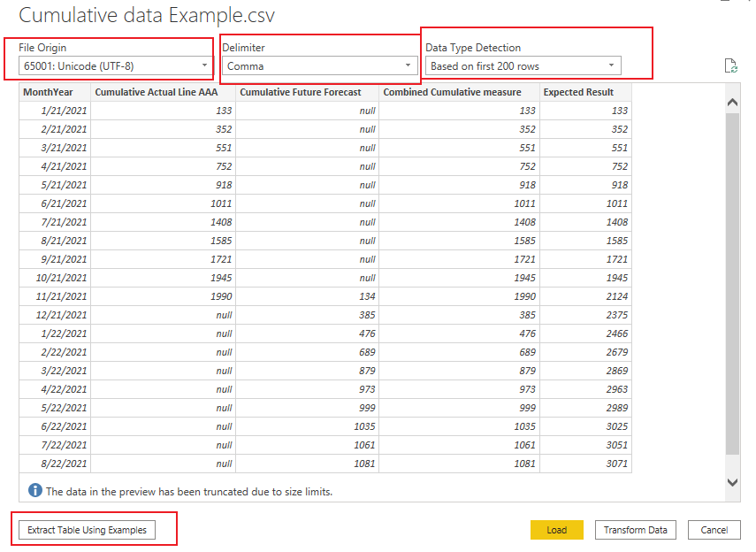Click Cumulative Actual Line AAA column header
The image size is (756, 552).
click(x=163, y=92)
